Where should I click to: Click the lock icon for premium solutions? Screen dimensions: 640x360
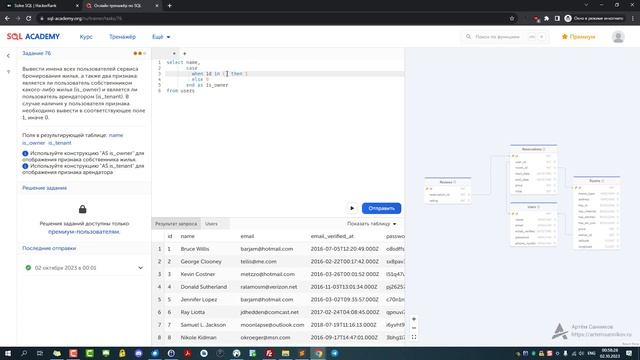coord(82,209)
